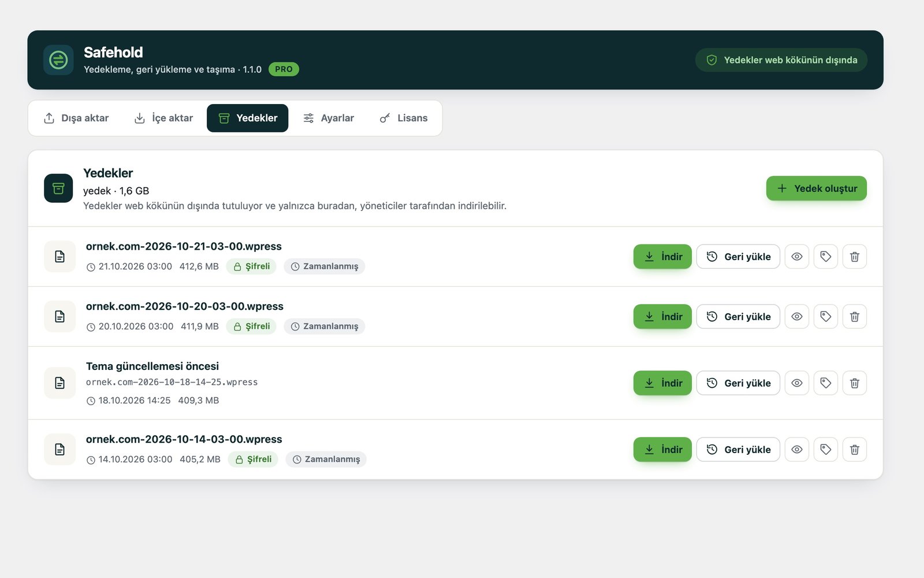The width and height of the screenshot is (924, 578).
Task: Open the Lisans tab
Action: click(x=404, y=118)
